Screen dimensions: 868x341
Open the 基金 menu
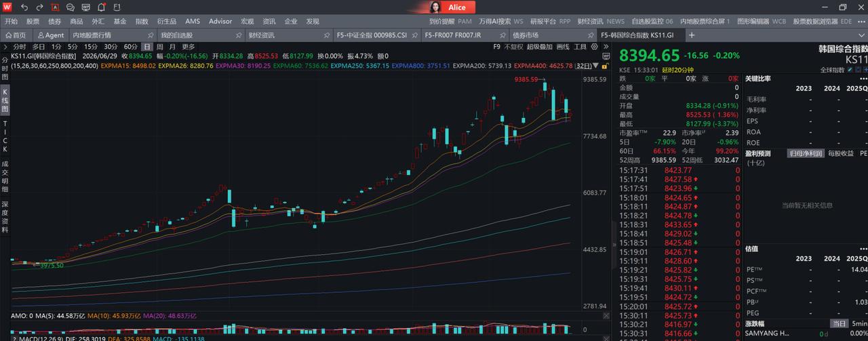coord(119,21)
